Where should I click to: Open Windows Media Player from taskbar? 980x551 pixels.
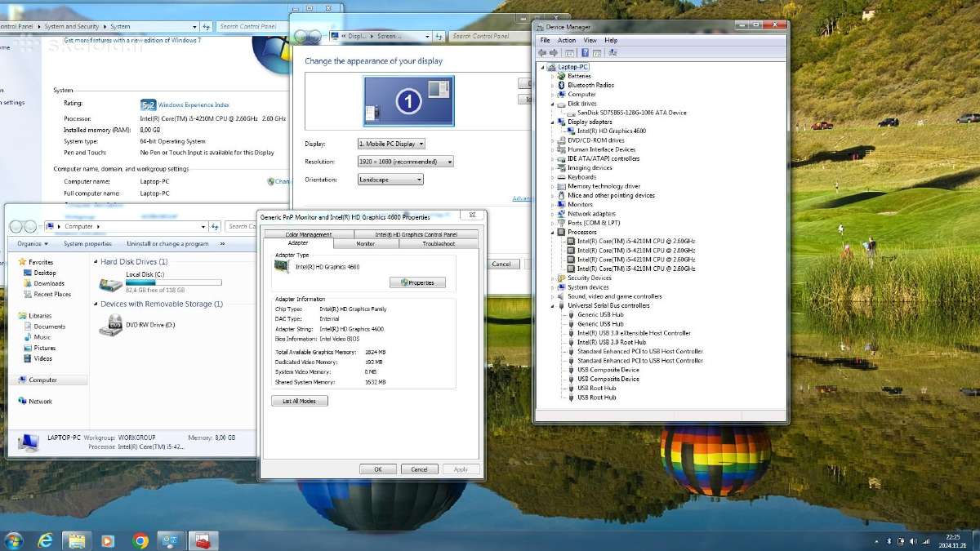click(x=108, y=540)
